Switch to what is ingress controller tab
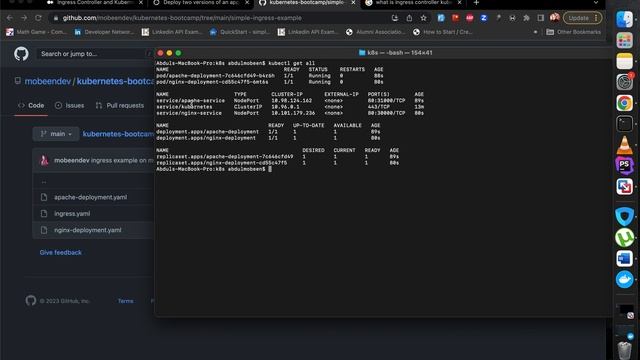This screenshot has width=640, height=360. coord(414,3)
